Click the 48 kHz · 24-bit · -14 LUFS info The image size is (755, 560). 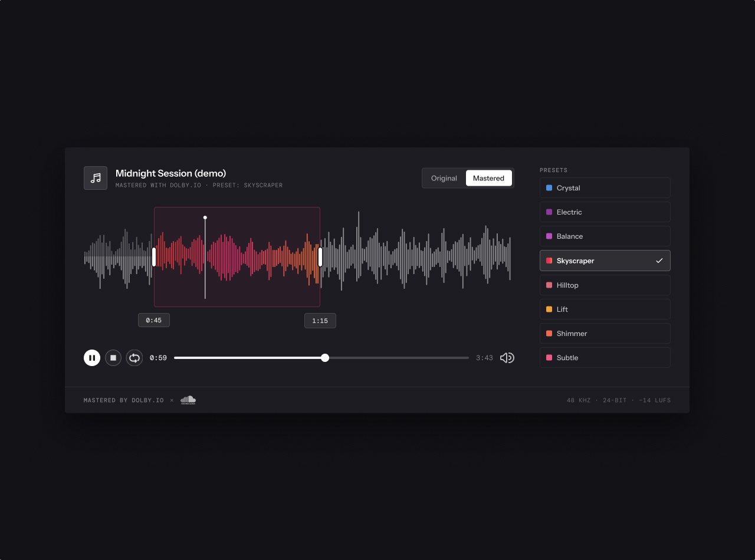click(619, 400)
